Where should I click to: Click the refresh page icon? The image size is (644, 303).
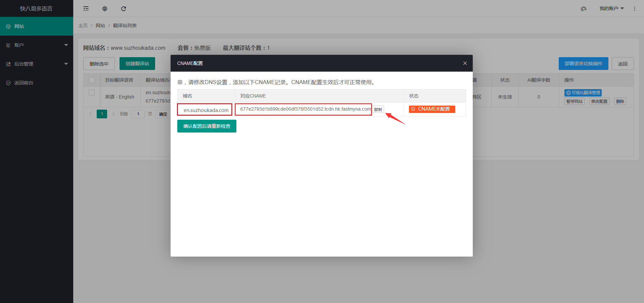click(x=124, y=9)
